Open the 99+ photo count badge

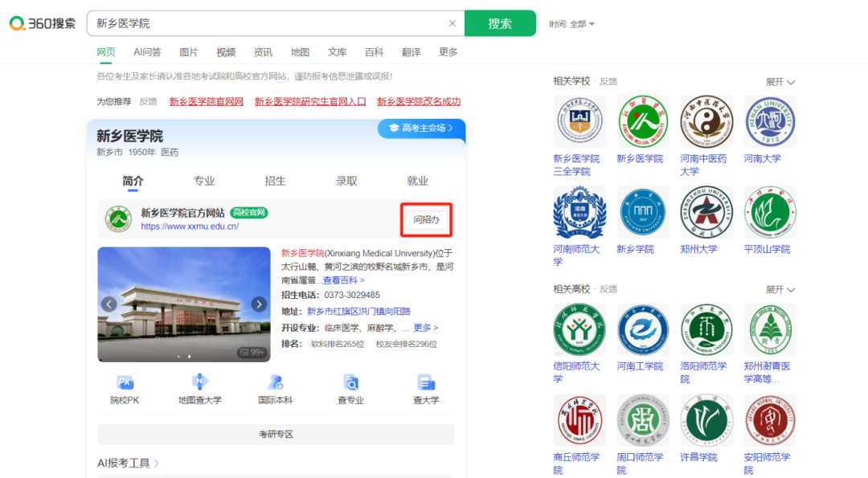click(x=252, y=353)
